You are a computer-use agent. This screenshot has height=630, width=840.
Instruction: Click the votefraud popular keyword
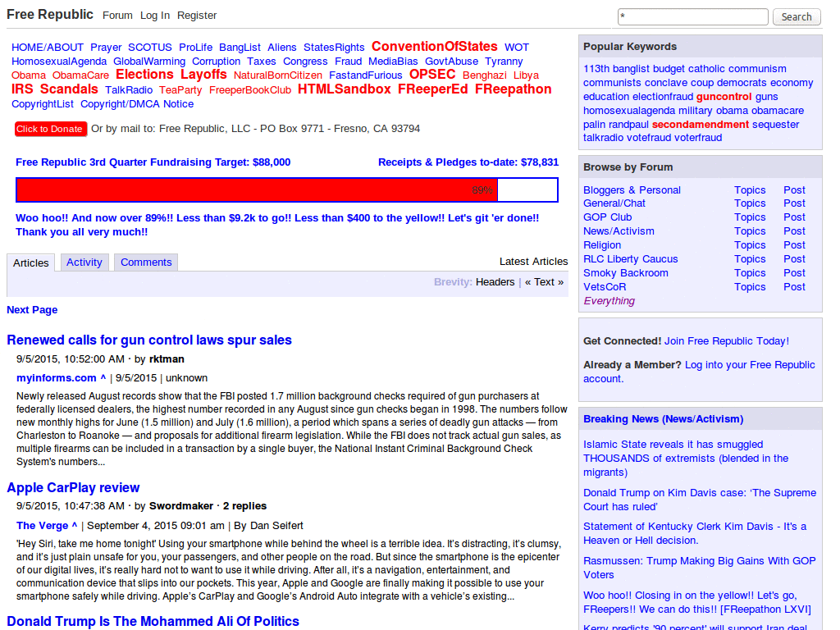(649, 138)
